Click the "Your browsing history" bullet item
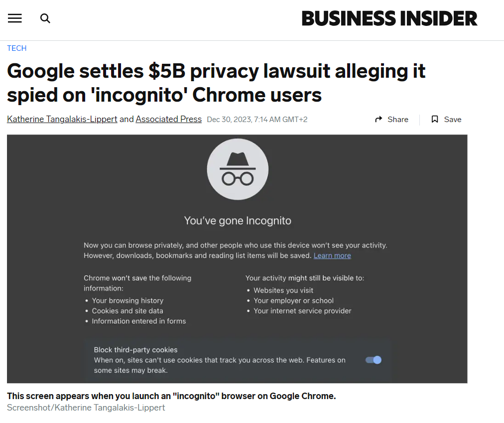The height and width of the screenshot is (423, 504). click(127, 300)
